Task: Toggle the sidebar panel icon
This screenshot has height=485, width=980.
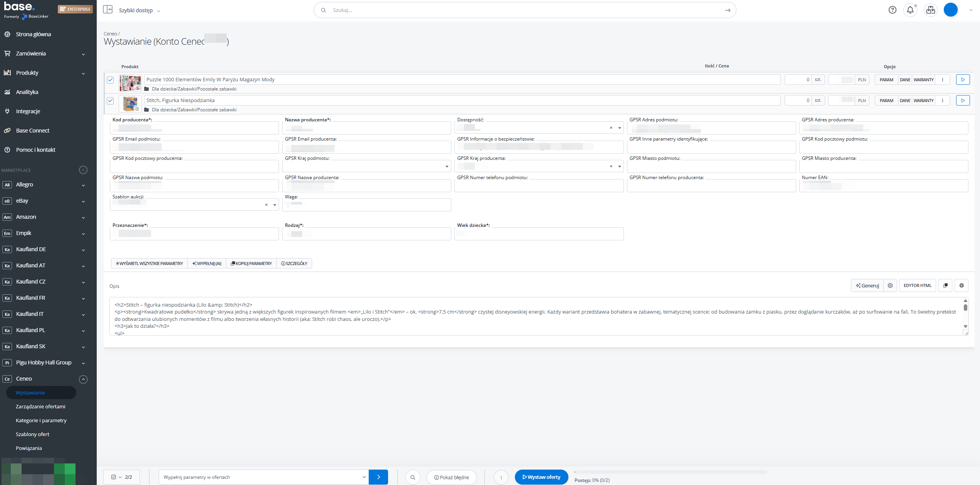Action: click(x=108, y=10)
